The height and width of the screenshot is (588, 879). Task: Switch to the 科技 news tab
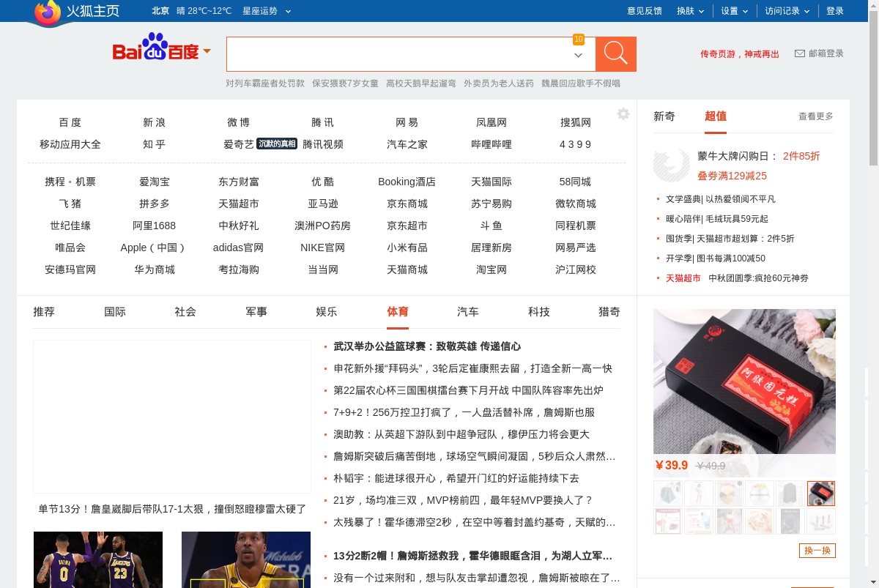point(539,312)
